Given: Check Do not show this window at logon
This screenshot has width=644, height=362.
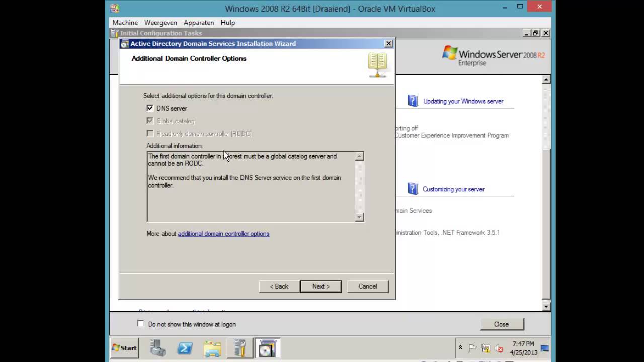Looking at the screenshot, I should [x=141, y=324].
